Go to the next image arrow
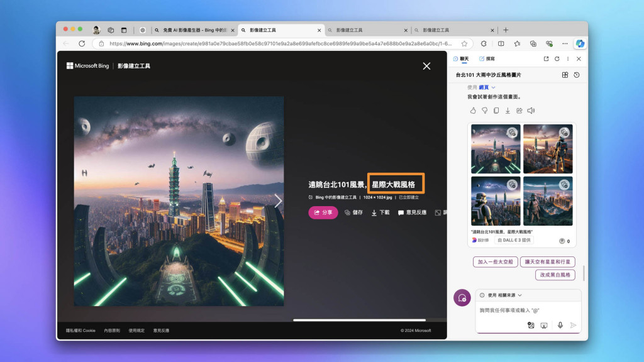The width and height of the screenshot is (644, 362). [x=278, y=200]
